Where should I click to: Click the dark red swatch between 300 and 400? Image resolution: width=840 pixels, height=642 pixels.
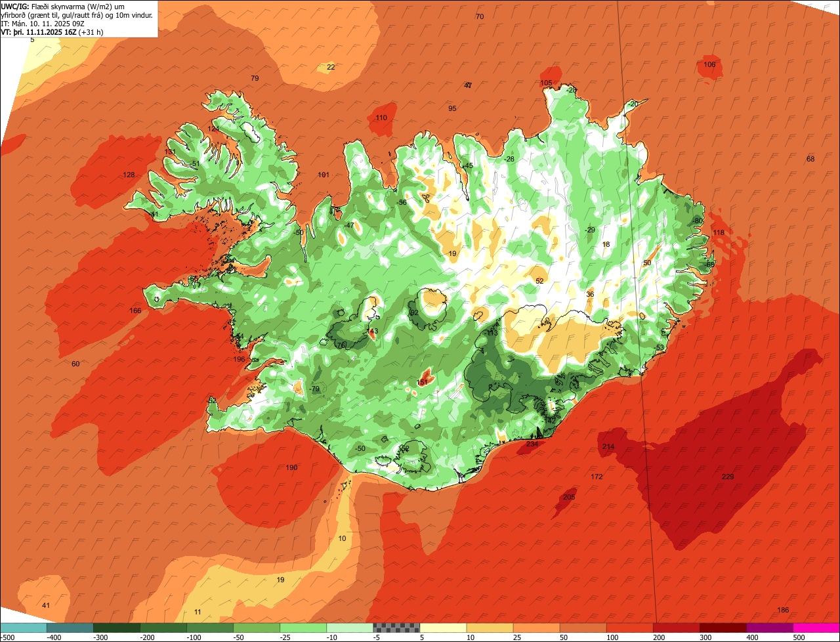pyautogui.click(x=723, y=628)
